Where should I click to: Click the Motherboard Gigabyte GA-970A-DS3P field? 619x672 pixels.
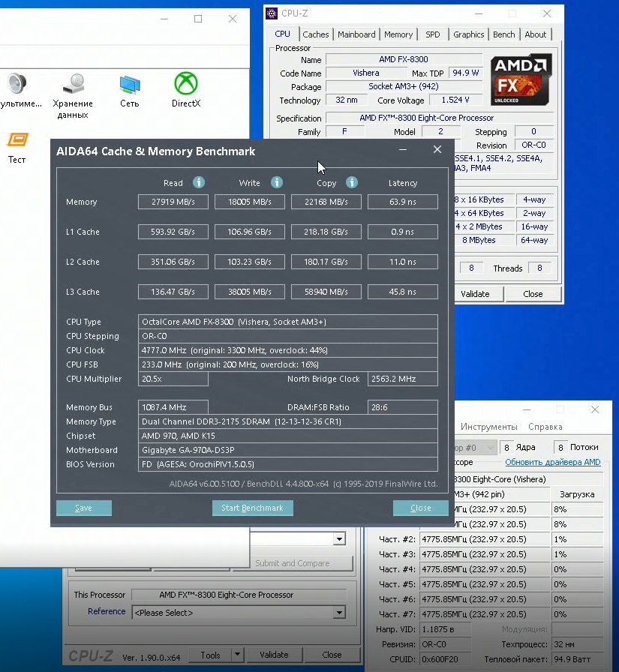[x=287, y=450]
